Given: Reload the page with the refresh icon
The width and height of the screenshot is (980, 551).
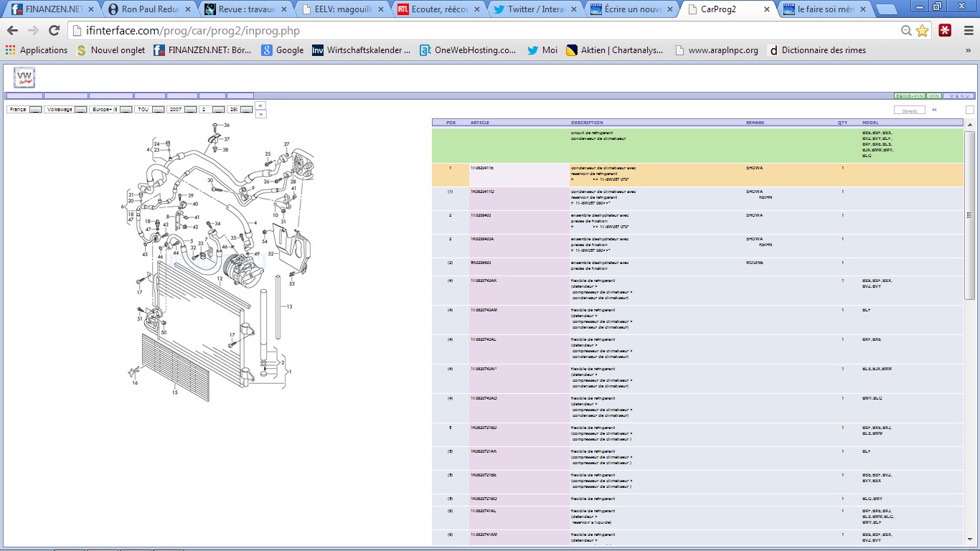Looking at the screenshot, I should 54,31.
